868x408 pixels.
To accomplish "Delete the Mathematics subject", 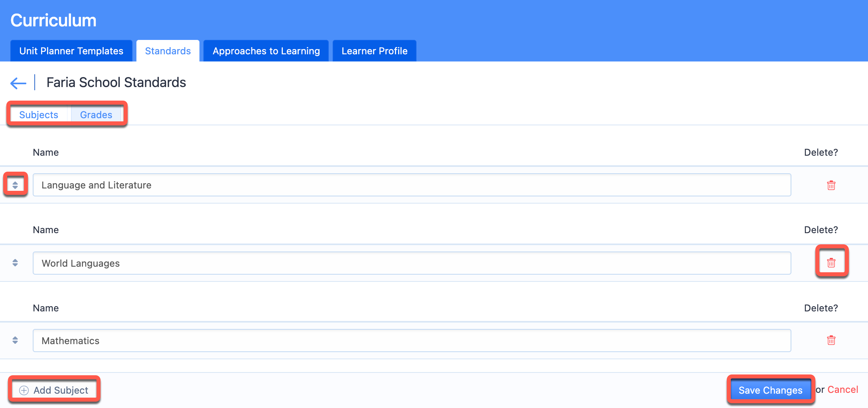I will (831, 340).
